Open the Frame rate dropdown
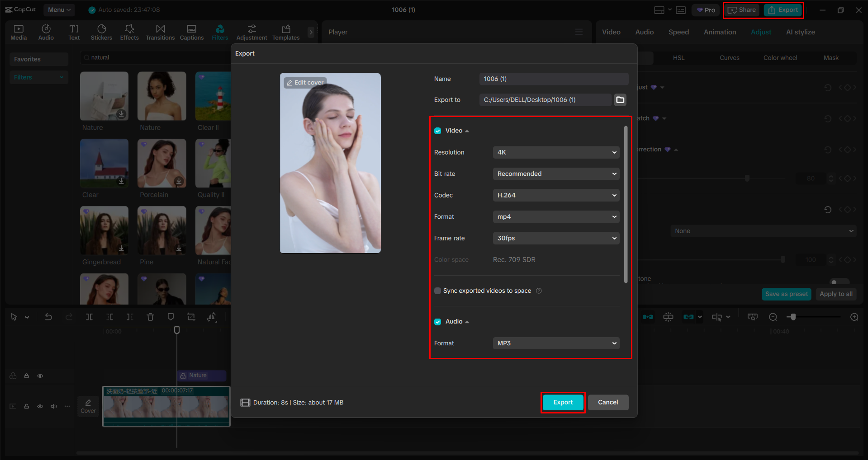This screenshot has height=460, width=868. click(x=556, y=238)
